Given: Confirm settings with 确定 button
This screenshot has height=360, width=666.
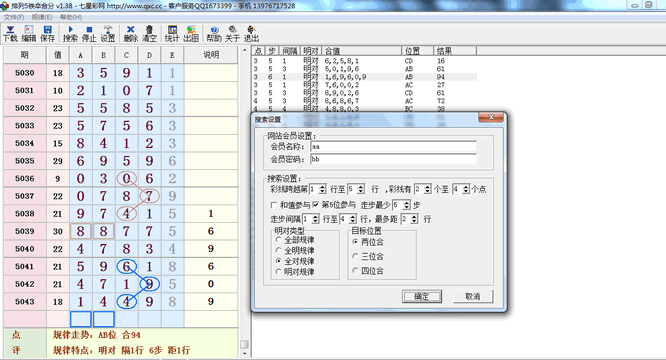Looking at the screenshot, I should [x=422, y=296].
